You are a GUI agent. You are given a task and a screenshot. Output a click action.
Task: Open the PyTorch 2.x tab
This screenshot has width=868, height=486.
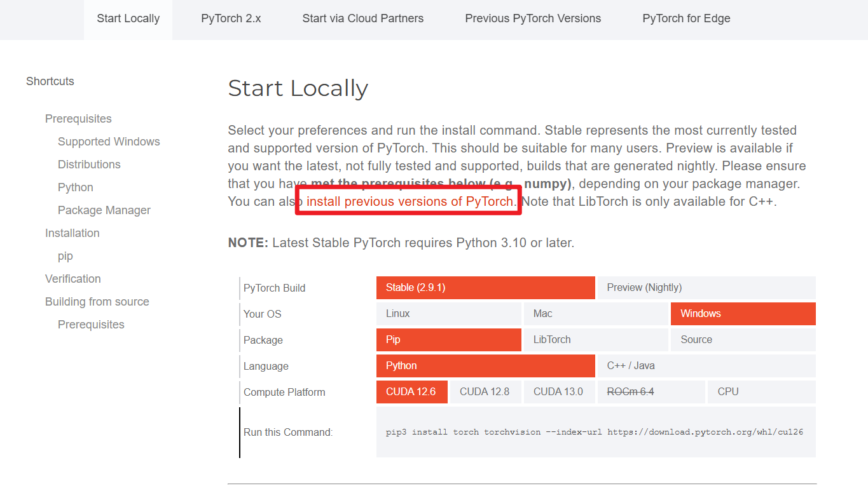[x=231, y=18]
